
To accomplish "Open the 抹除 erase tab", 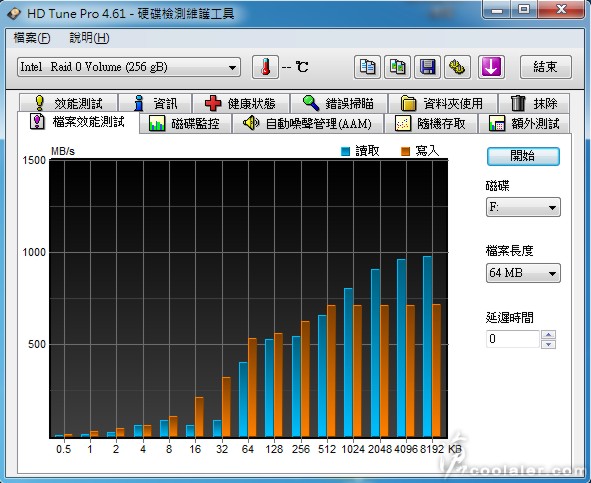I will [x=534, y=103].
